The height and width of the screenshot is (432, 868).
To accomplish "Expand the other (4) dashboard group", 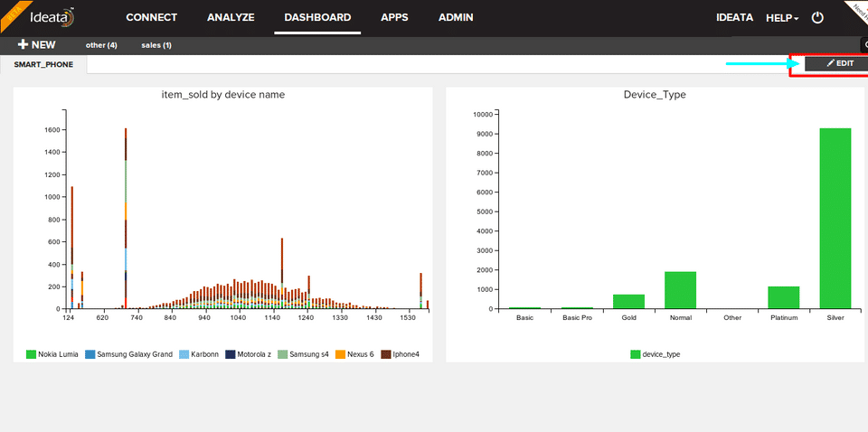I will pyautogui.click(x=101, y=45).
